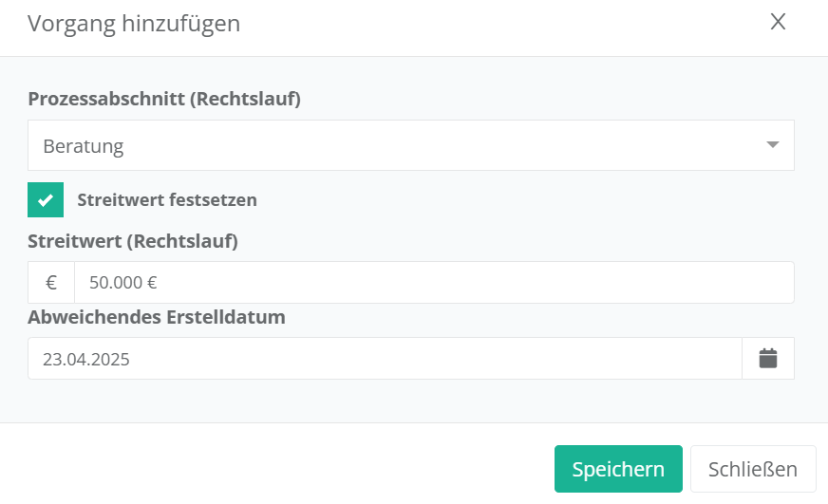828x504 pixels.
Task: Click the selected 'Beratung' option text
Action: pyautogui.click(x=84, y=146)
